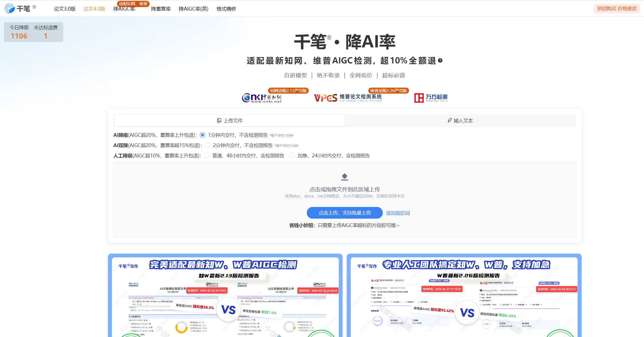The image size is (644, 337).
Task: Open the 格式精修 navigation item
Action: click(226, 9)
